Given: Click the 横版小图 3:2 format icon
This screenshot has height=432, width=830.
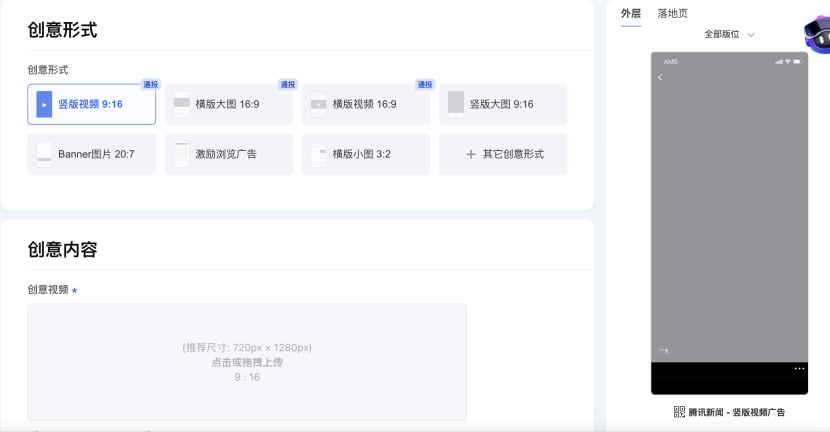Looking at the screenshot, I should coord(318,154).
